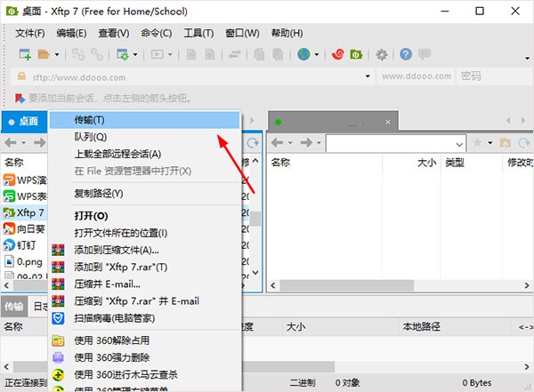Choose 复制路径(Y) in context menu
Image resolution: width=534 pixels, height=392 pixels.
(145, 194)
